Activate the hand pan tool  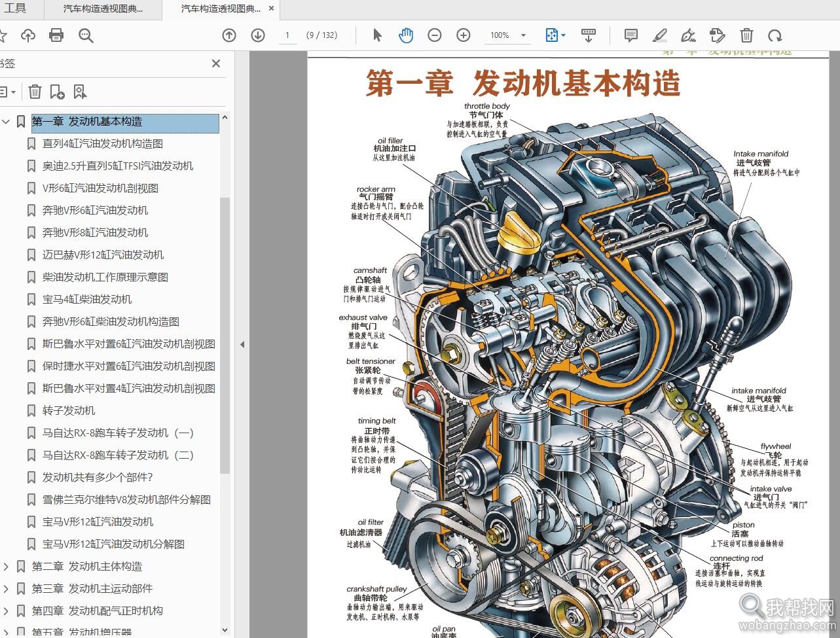pos(406,35)
